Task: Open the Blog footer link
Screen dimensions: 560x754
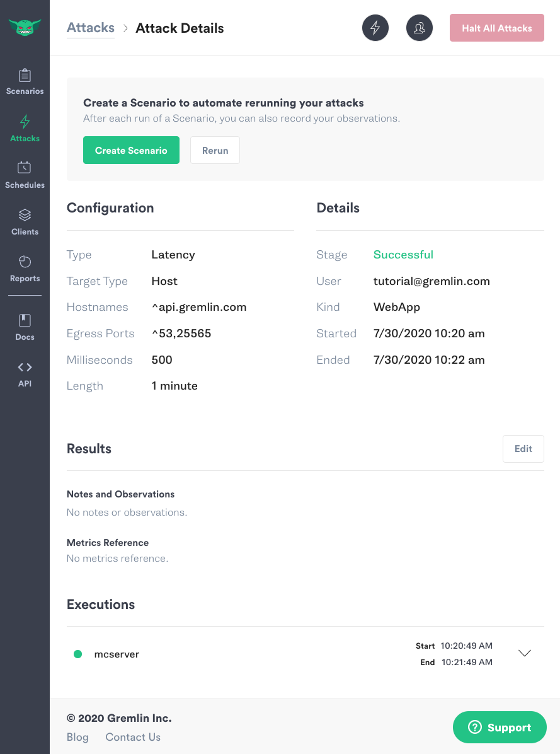Action: click(x=77, y=737)
